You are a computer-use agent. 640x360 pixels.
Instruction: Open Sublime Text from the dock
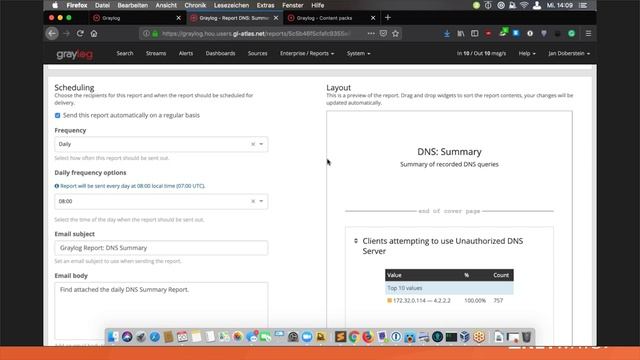pos(340,337)
